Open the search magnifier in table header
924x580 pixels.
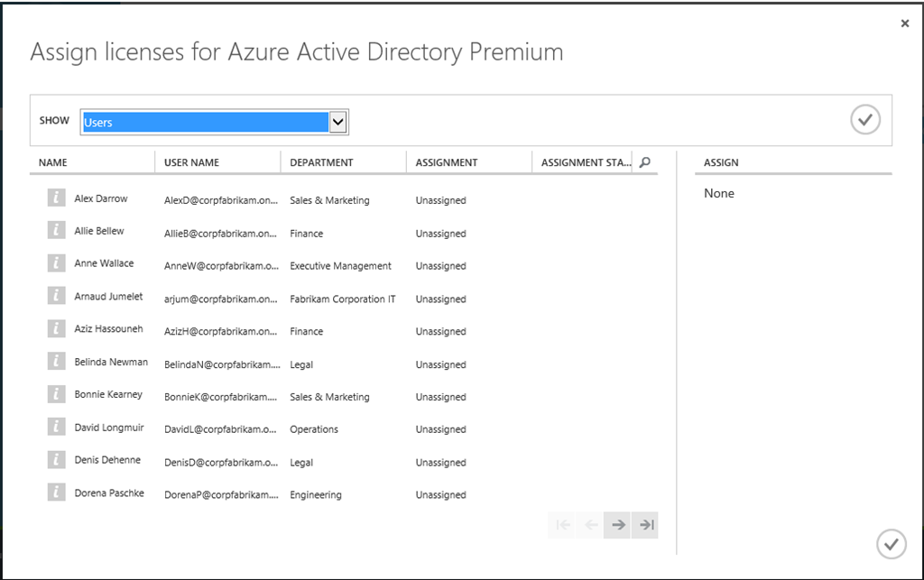click(x=644, y=162)
